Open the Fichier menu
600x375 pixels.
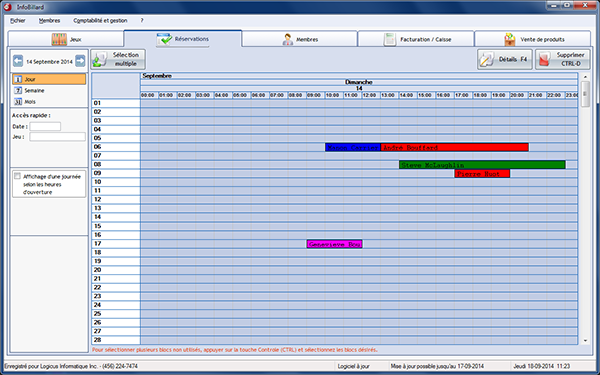tap(18, 21)
